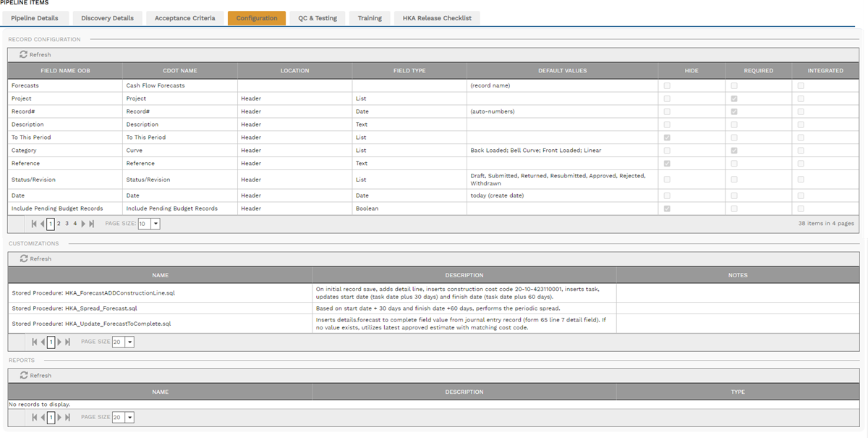Select HKA_ForecastADDConstructionLine.sql stored procedure row

click(x=433, y=293)
